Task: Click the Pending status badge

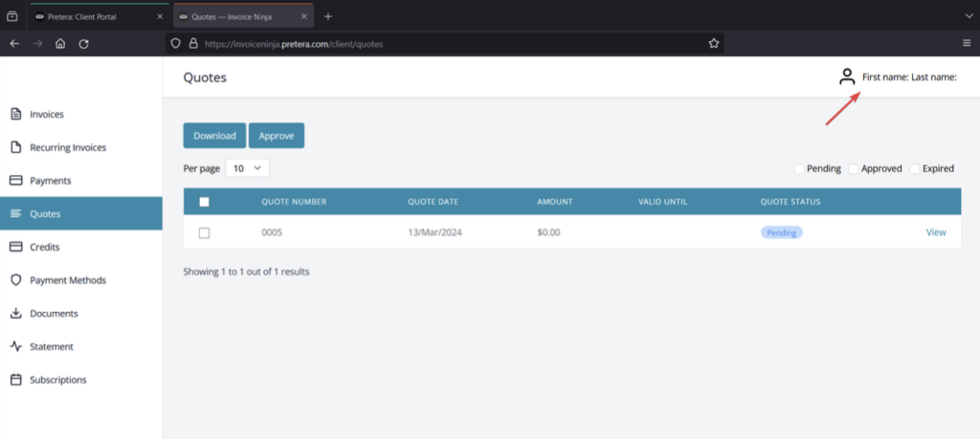Action: tap(781, 232)
